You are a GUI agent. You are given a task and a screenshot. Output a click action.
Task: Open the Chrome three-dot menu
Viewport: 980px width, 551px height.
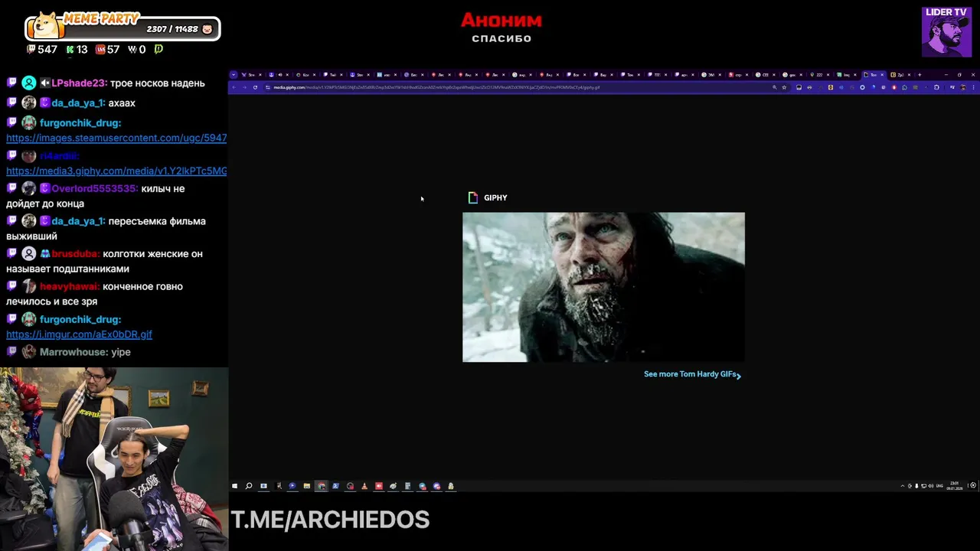973,87
